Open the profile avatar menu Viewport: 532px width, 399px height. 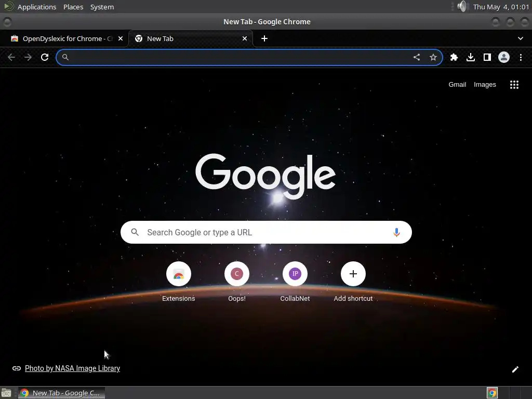(x=503, y=57)
